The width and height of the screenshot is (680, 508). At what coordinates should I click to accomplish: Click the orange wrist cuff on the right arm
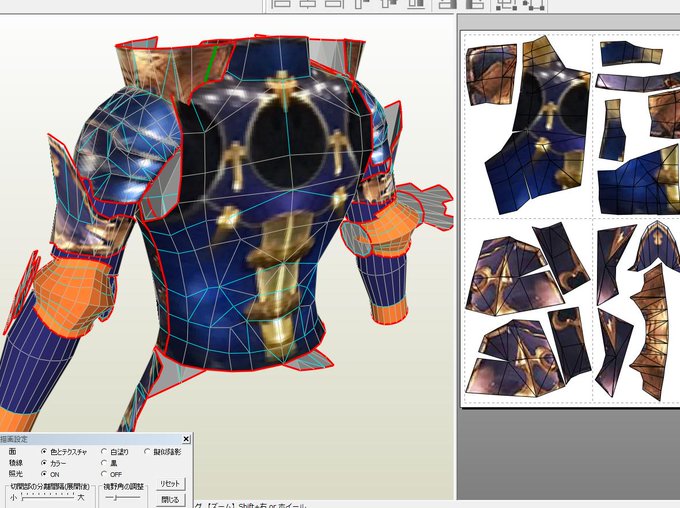[x=390, y=313]
